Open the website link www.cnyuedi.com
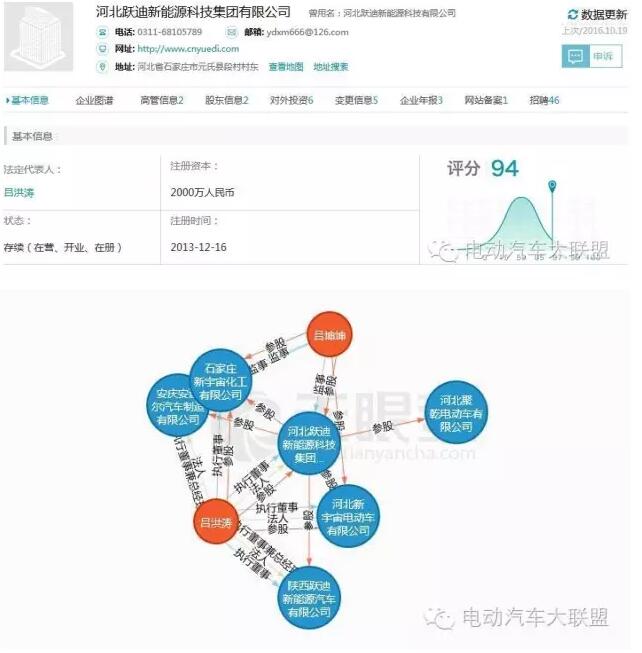The width and height of the screenshot is (642, 653). click(188, 49)
